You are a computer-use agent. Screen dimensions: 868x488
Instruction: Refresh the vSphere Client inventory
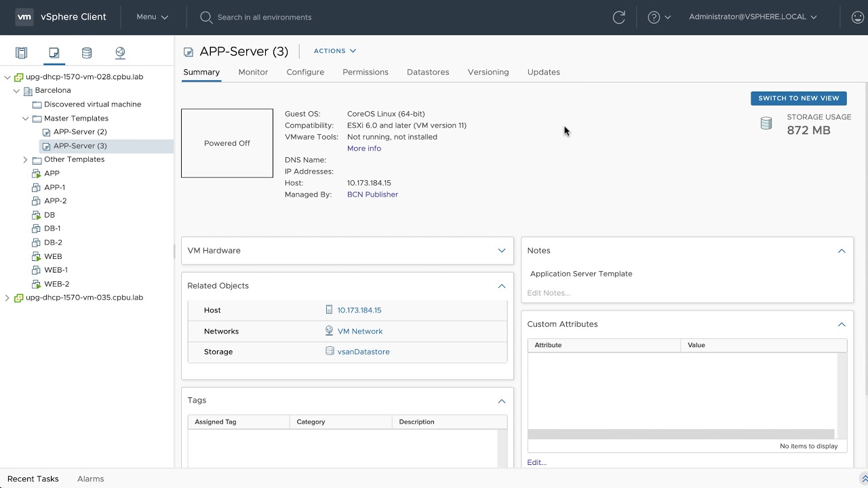(x=618, y=17)
